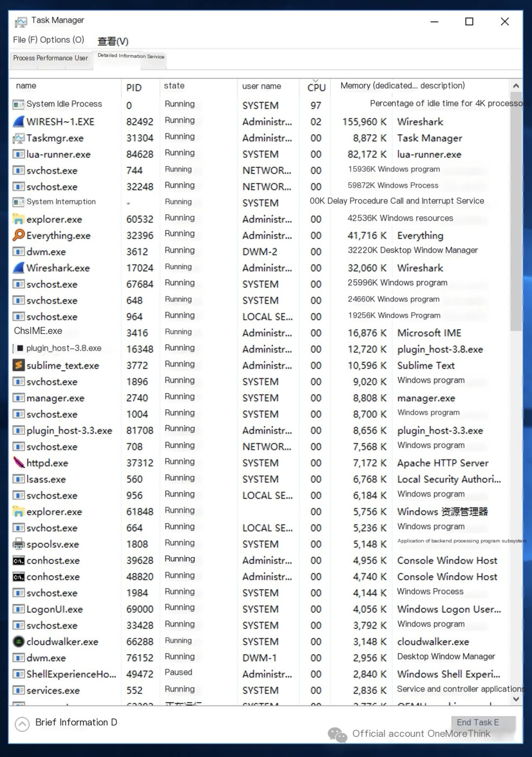This screenshot has height=757, width=532.
Task: Click the System Interruption row icon
Action: click(18, 202)
